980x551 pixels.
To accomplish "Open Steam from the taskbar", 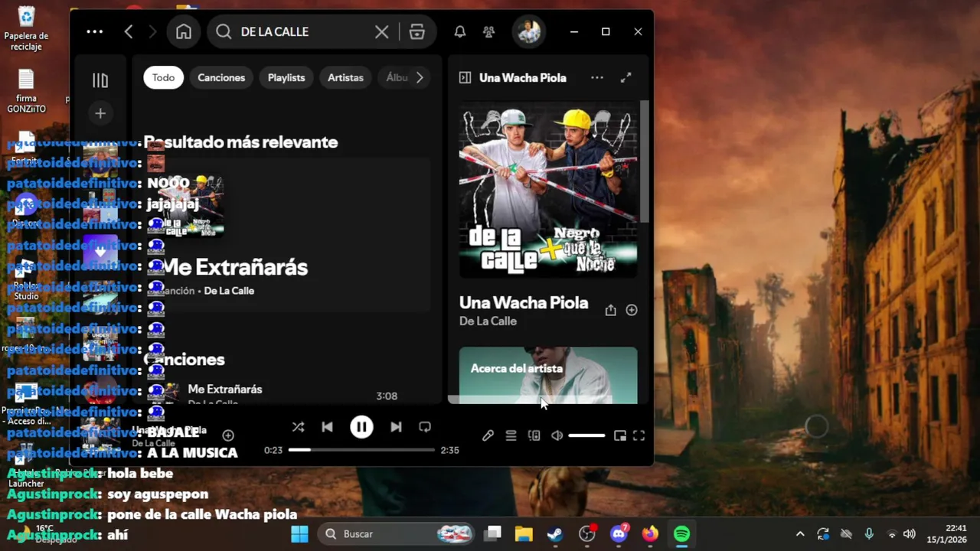I will [x=555, y=534].
